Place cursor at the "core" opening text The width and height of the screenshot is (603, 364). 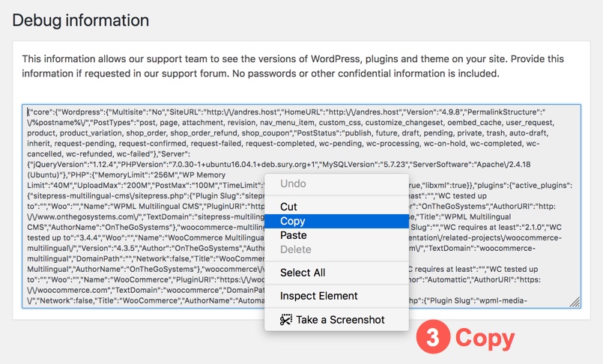point(40,112)
